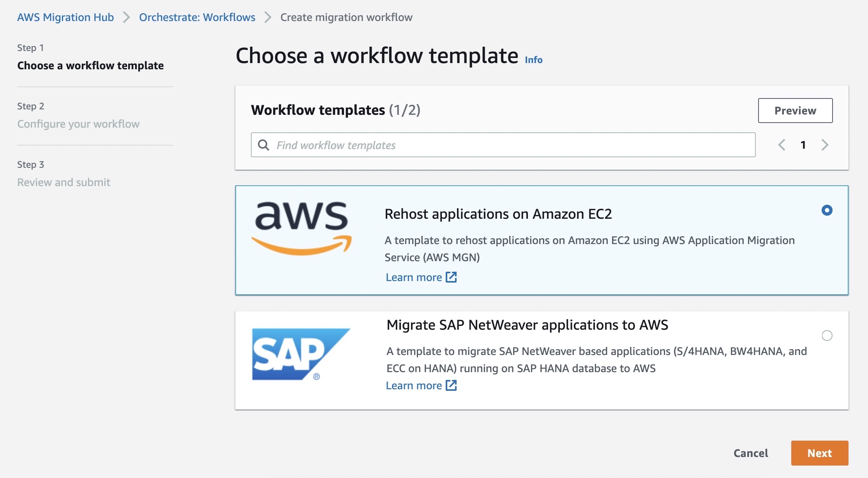Open Orchestrate: Workflows breadcrumb

pyautogui.click(x=197, y=17)
